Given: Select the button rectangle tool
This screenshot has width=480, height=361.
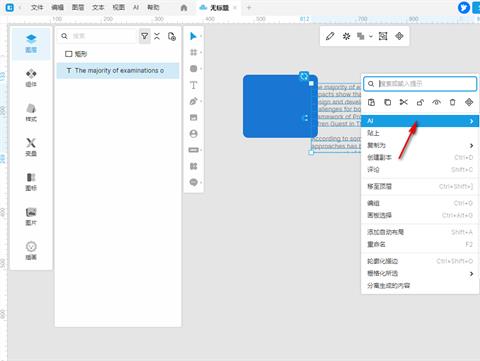Looking at the screenshot, I should (x=193, y=150).
